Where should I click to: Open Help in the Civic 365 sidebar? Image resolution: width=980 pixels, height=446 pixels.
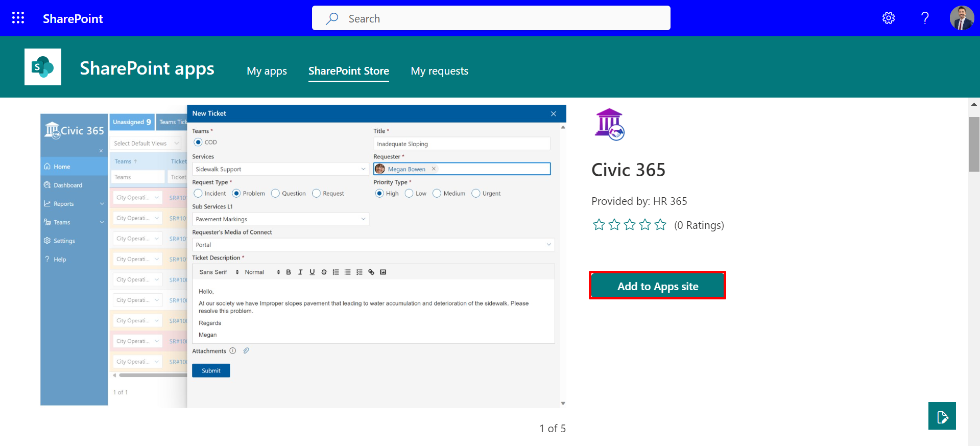(x=74, y=259)
